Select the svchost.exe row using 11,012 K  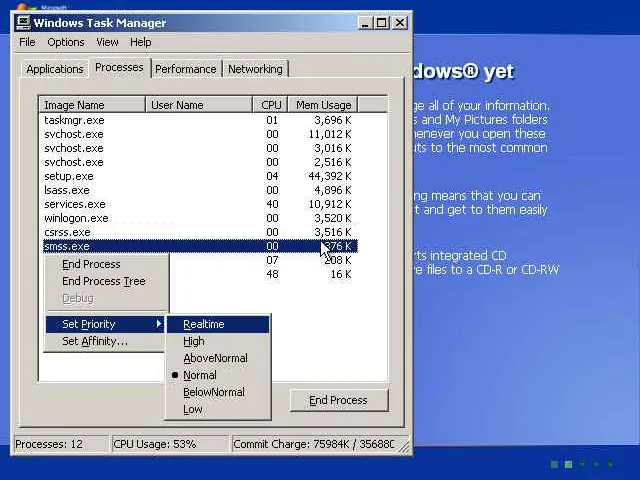200,134
